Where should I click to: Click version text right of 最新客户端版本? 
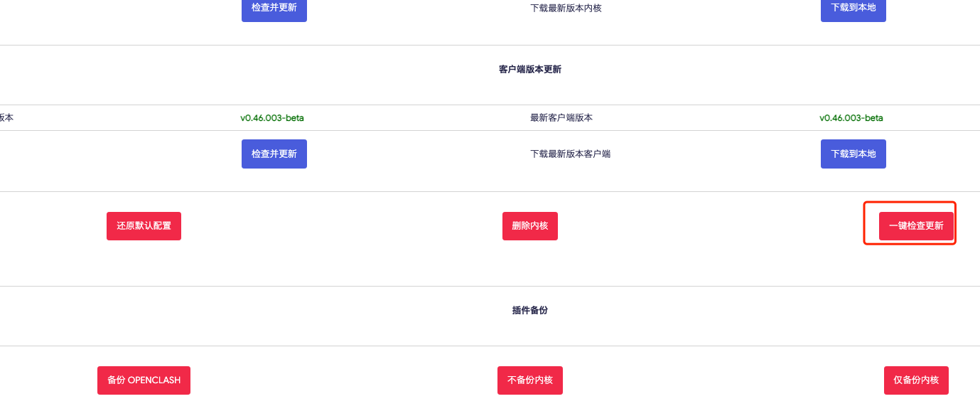[851, 118]
